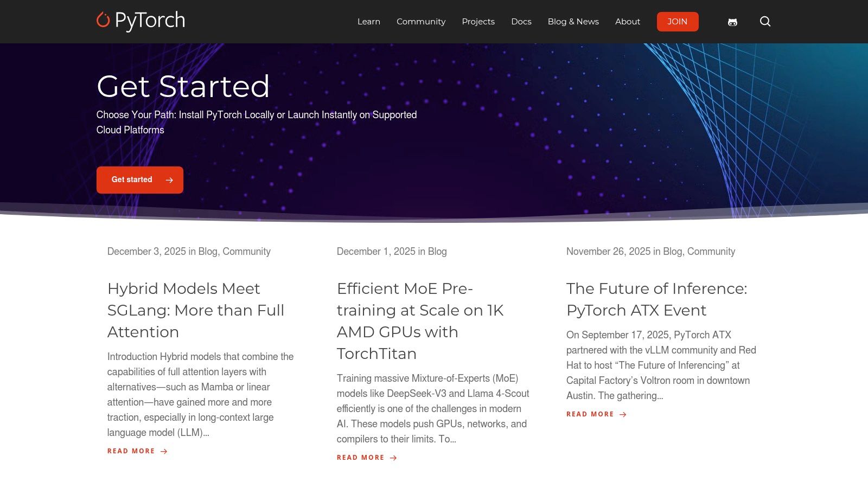
Task: Click the arrow inside the Get started button
Action: click(x=169, y=179)
